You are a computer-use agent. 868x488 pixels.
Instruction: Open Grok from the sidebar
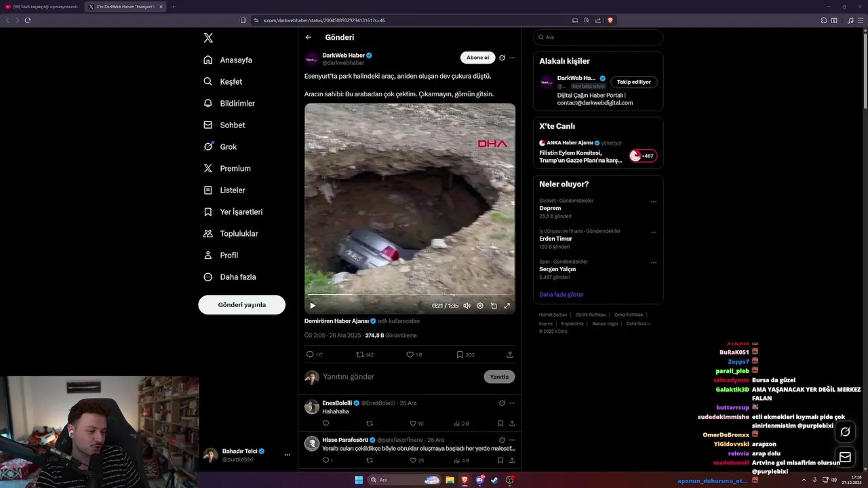click(x=220, y=146)
